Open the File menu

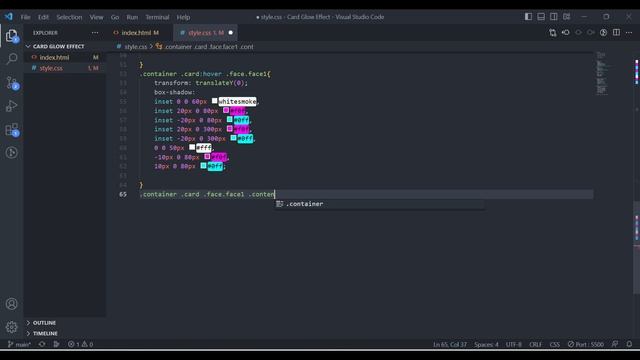26,17
